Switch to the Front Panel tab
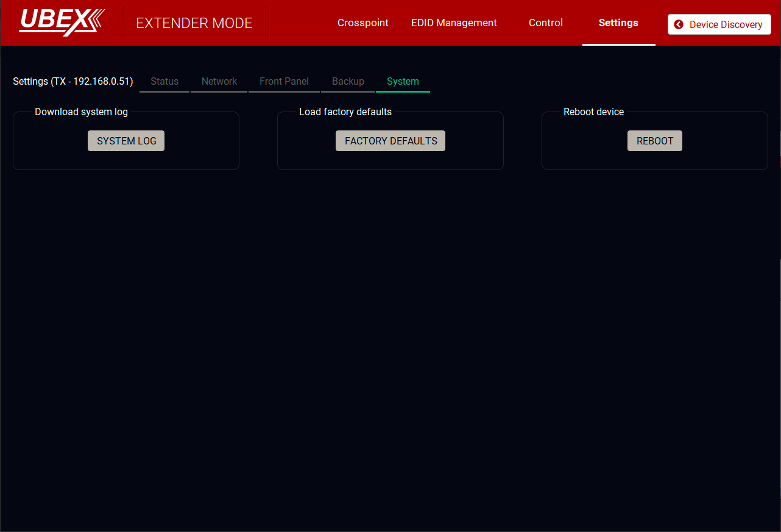Viewport: 781px width, 532px height. [x=284, y=82]
